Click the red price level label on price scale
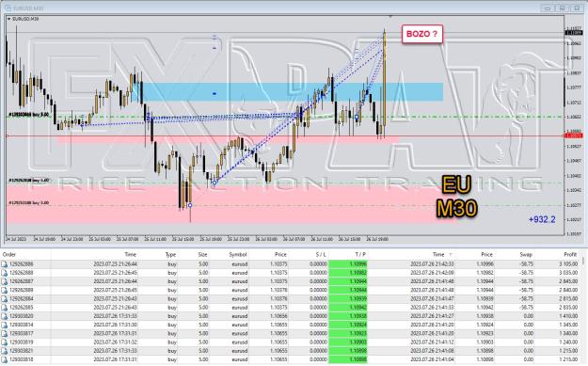Screen dimensions: 588x366 [x=573, y=135]
